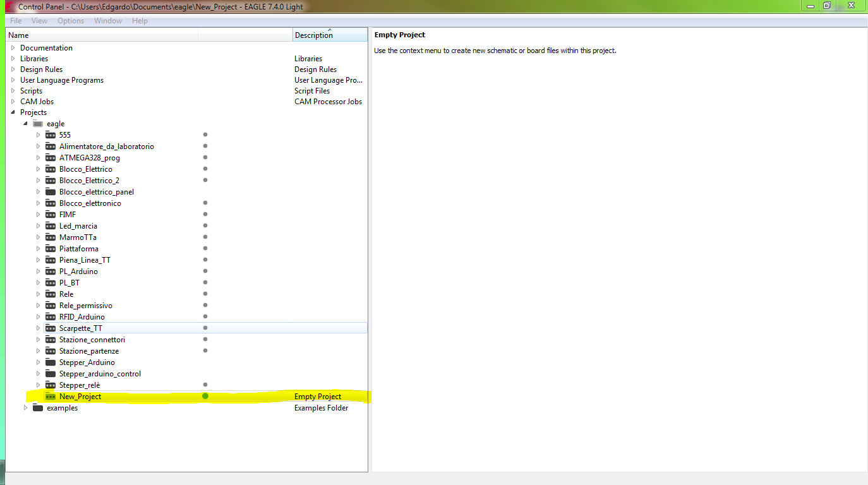Expand the Libraries tree node
This screenshot has width=868, height=485.
13,59
